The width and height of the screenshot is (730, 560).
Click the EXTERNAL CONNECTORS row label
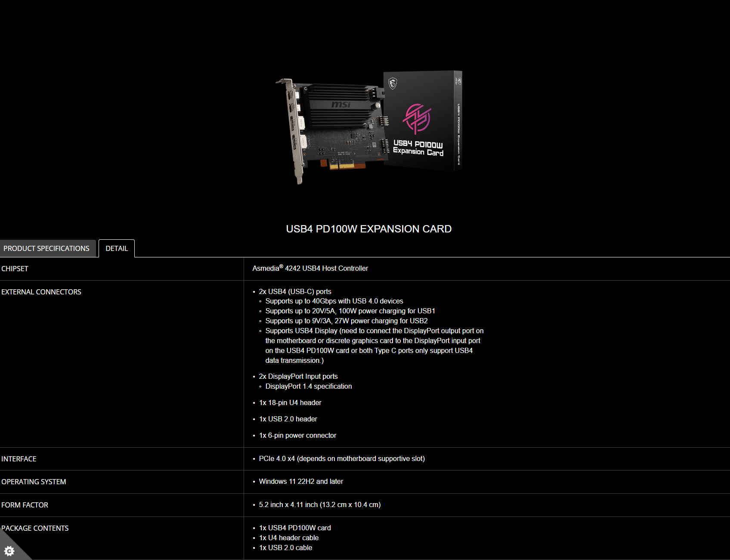coord(41,292)
